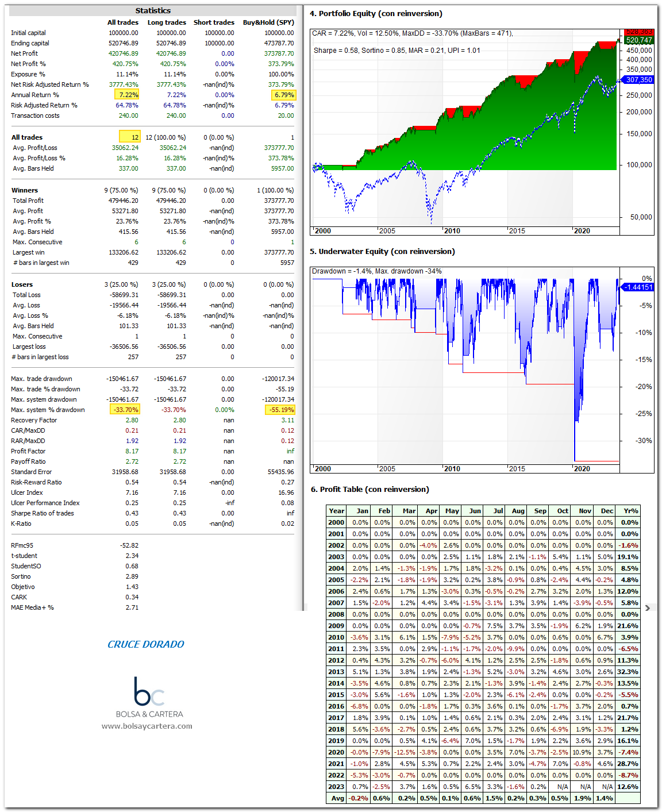Viewport: 662px width, 812px height.
Task: Click the 2020 November cell 10.9%
Action: 582,752
